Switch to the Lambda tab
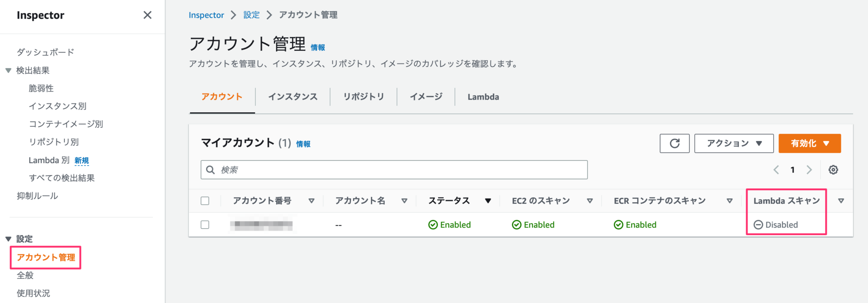 coord(483,97)
